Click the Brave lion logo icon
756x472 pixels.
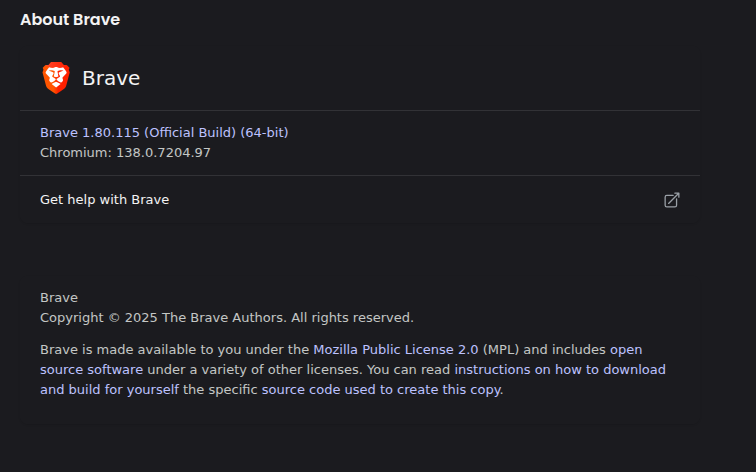pos(56,78)
